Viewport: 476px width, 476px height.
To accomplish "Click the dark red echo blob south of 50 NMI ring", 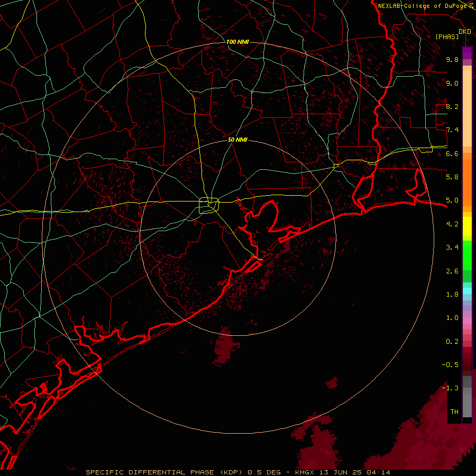I will click(x=226, y=346).
